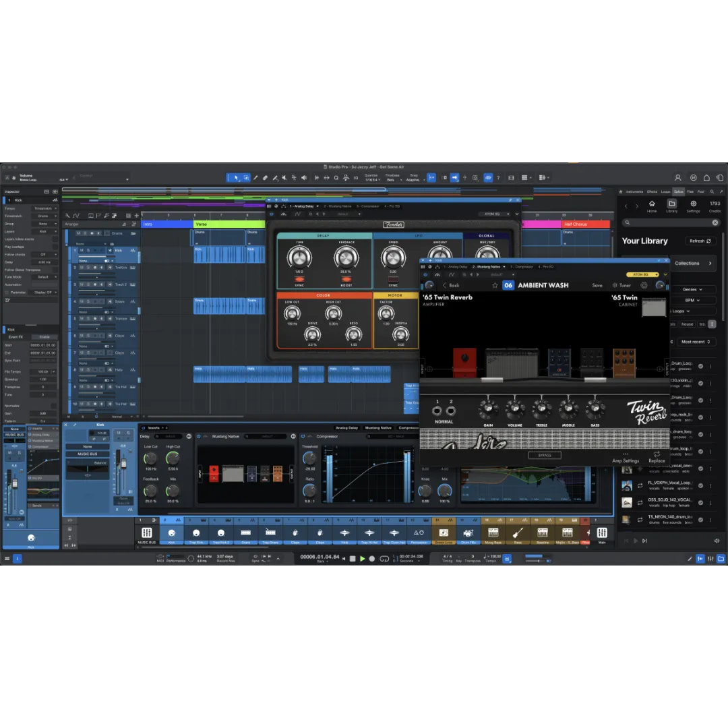Viewport: 728px width, 728px height.
Task: Favorite the Ambient Wash preset star
Action: [x=495, y=285]
